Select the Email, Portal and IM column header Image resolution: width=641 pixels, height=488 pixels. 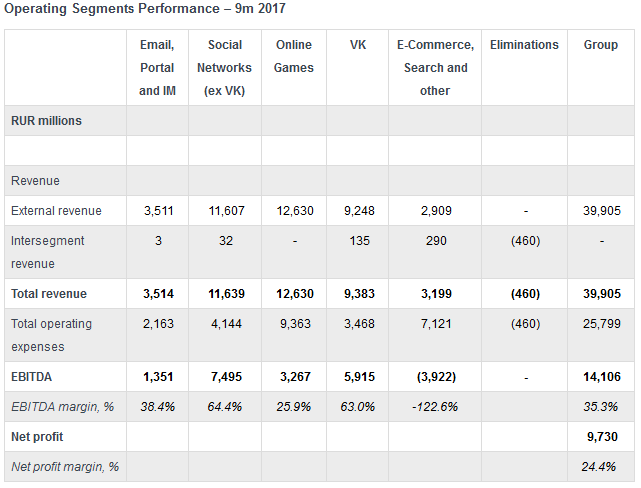pos(158,68)
